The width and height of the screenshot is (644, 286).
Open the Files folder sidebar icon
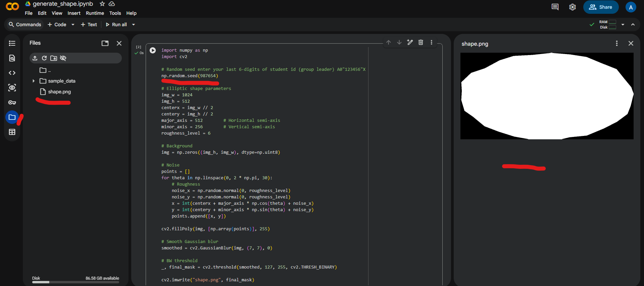tap(12, 117)
